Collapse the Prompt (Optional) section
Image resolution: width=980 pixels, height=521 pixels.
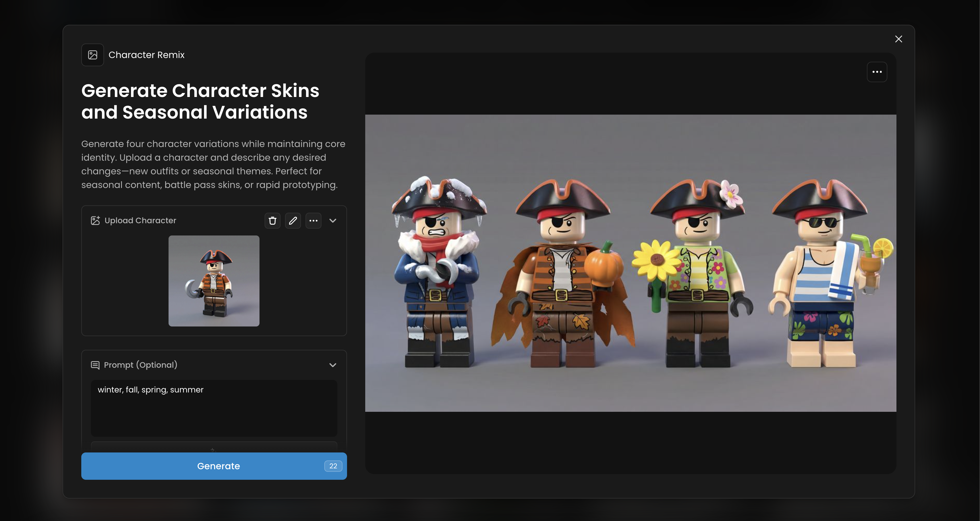tap(333, 365)
